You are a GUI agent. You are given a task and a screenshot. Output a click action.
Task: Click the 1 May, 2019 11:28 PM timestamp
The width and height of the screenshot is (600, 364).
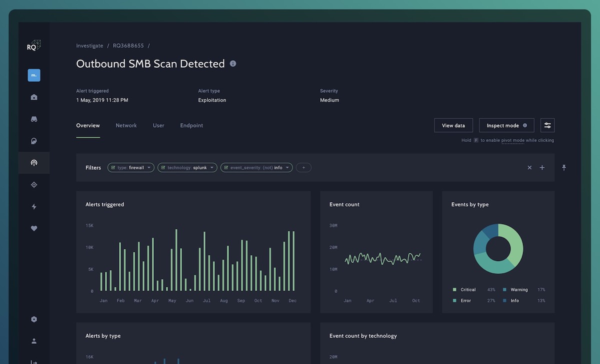coord(102,100)
